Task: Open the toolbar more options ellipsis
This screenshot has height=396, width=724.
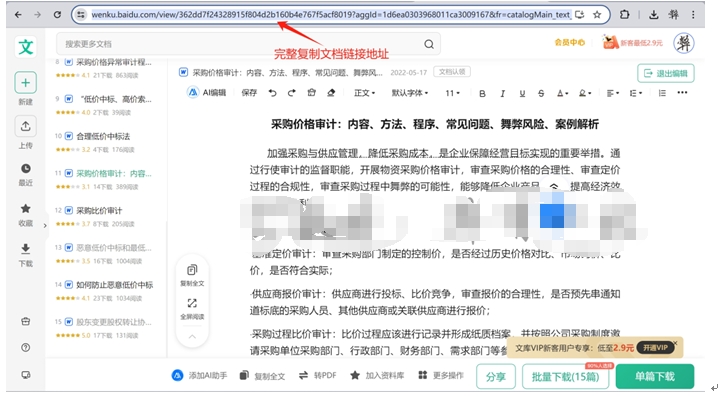Action: (682, 93)
